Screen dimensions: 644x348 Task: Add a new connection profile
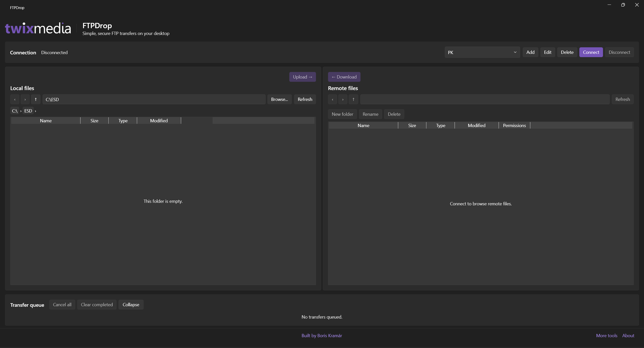coord(530,52)
